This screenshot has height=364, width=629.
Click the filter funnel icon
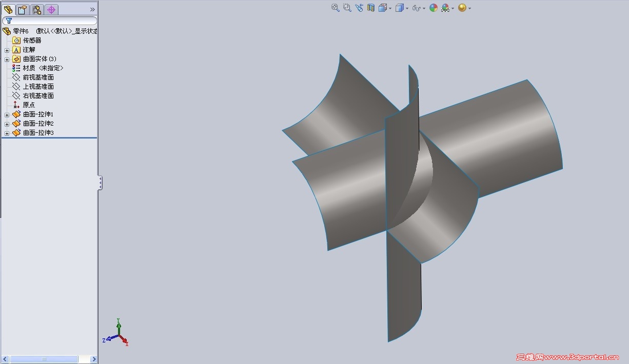coord(9,21)
